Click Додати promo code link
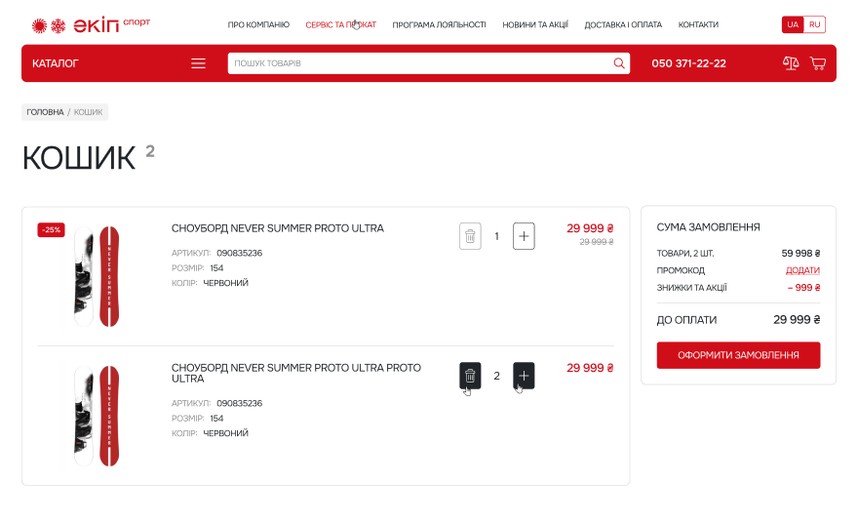Image resolution: width=858 pixels, height=524 pixels. 803,270
